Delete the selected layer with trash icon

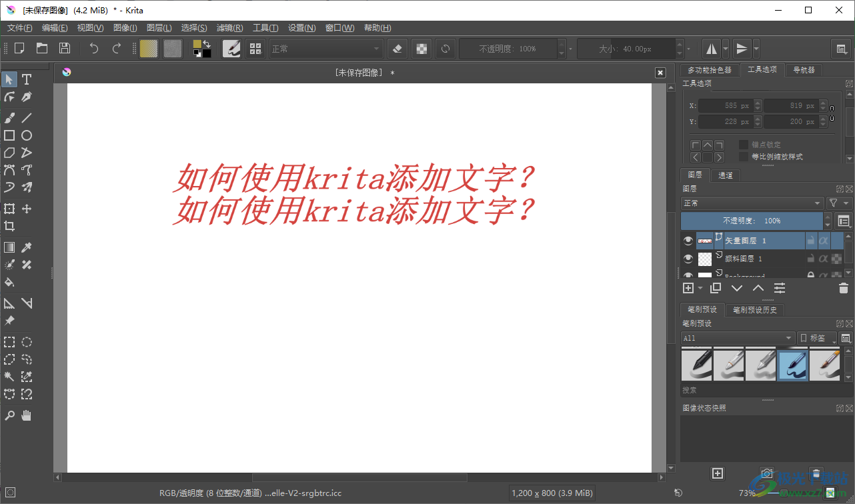843,288
